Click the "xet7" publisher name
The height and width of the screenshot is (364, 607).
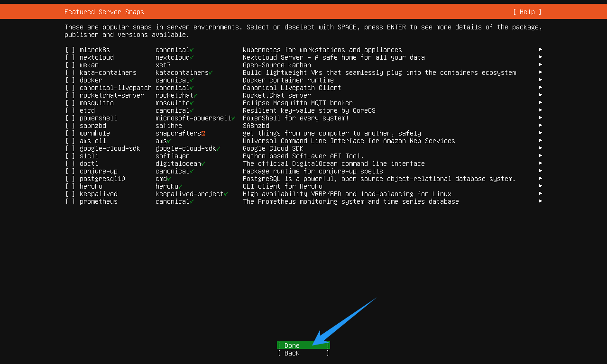pyautogui.click(x=163, y=65)
